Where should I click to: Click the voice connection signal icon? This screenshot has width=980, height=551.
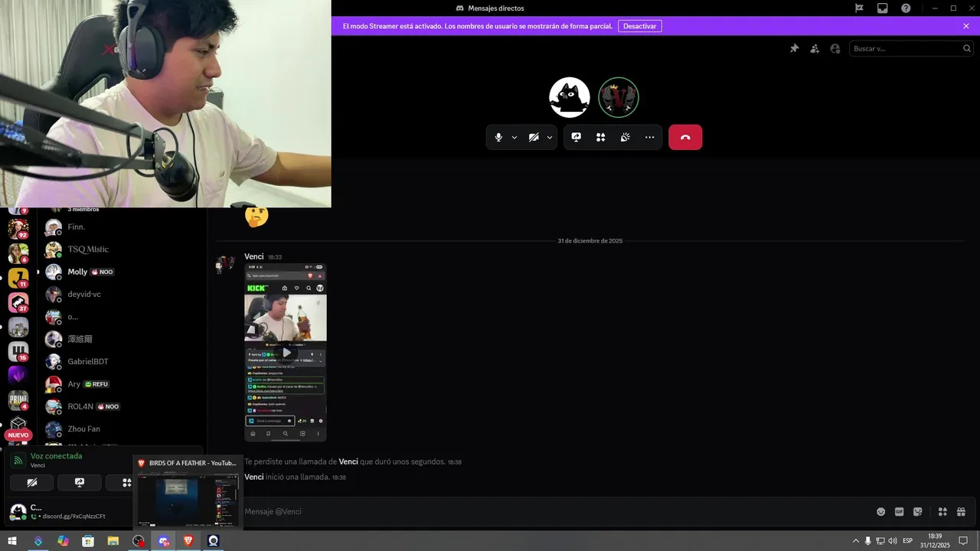[x=18, y=460]
